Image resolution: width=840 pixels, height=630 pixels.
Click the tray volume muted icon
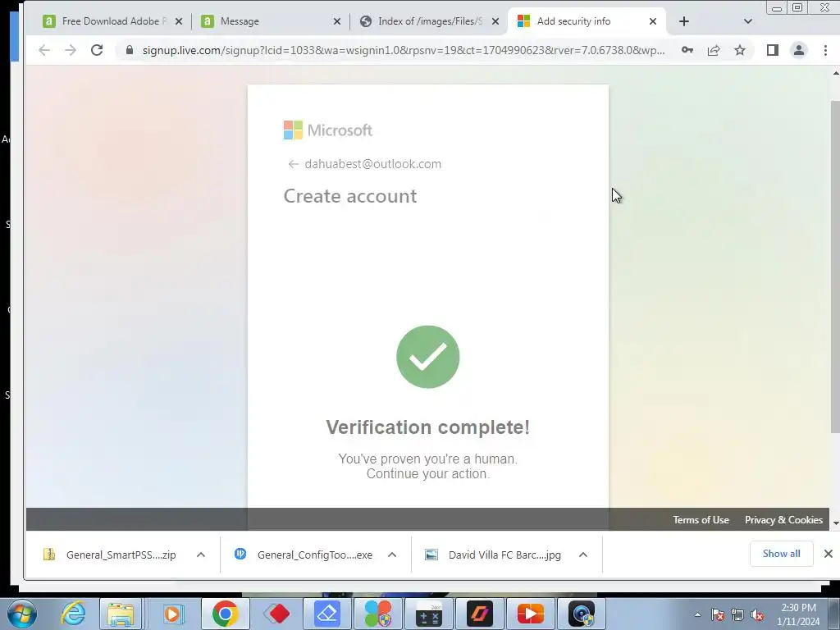pos(757,615)
